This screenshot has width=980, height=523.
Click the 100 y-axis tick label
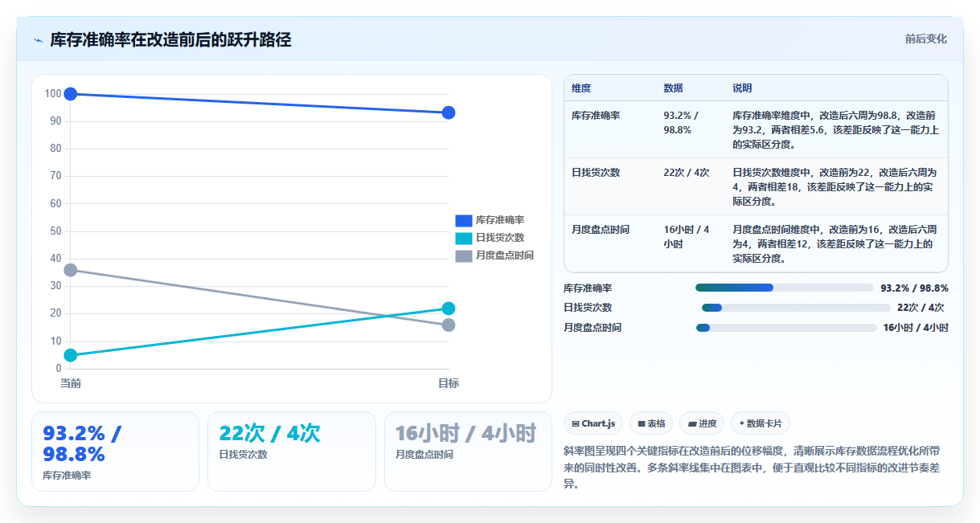coord(53,94)
